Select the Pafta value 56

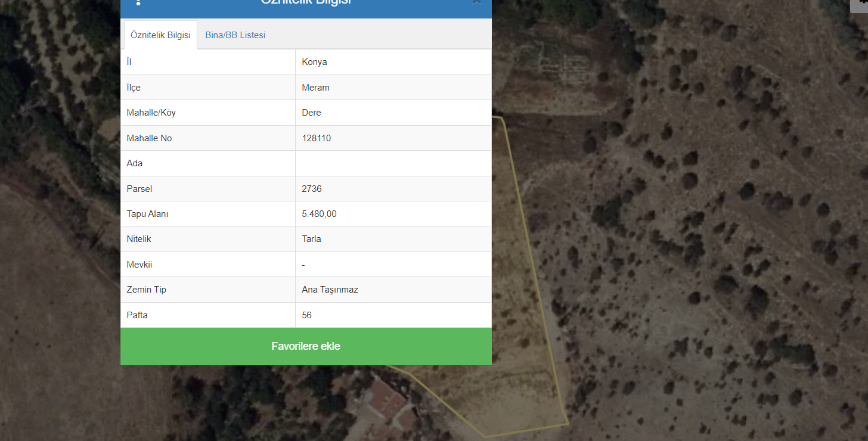(x=307, y=315)
